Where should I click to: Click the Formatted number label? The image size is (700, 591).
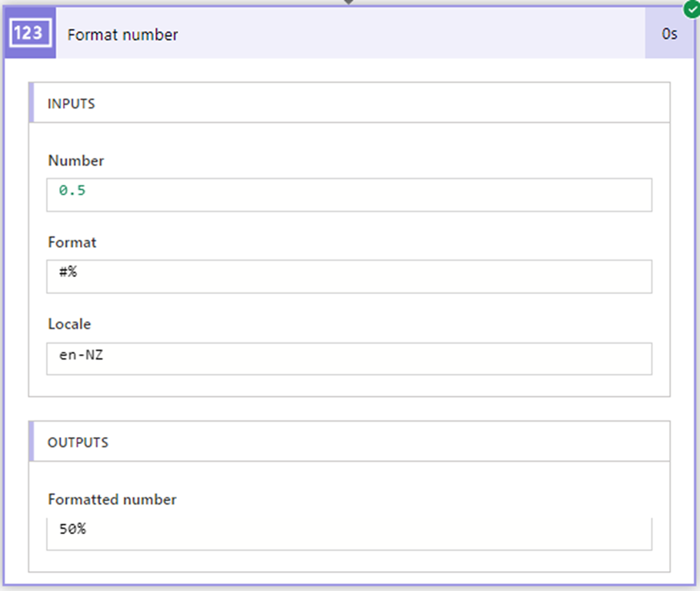[112, 499]
